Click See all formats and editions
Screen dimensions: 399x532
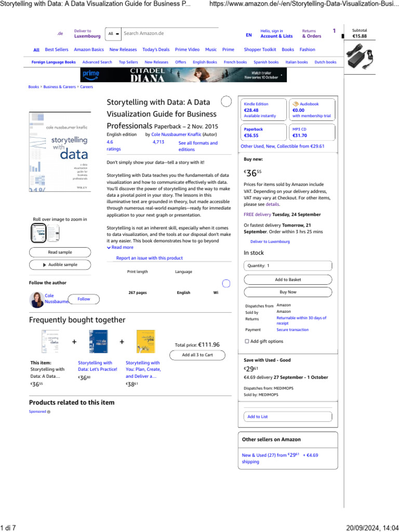tap(198, 146)
